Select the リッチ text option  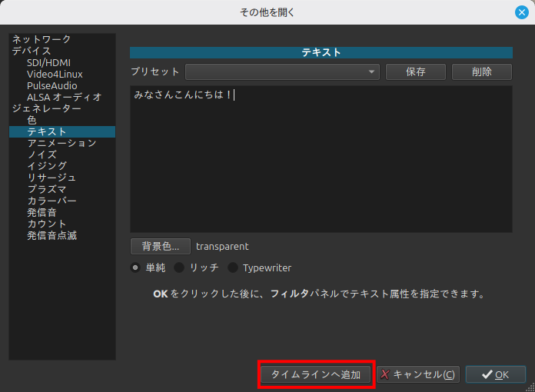click(179, 267)
